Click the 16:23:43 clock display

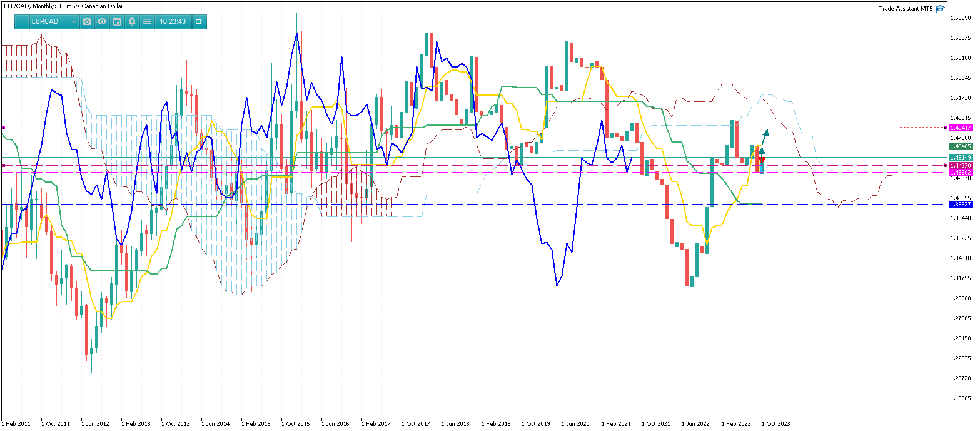pos(173,21)
